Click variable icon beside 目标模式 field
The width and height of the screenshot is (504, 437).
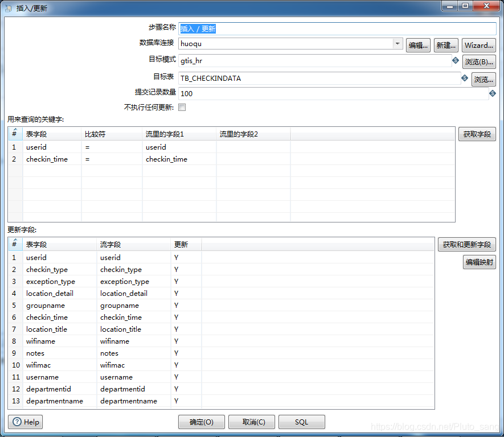456,60
